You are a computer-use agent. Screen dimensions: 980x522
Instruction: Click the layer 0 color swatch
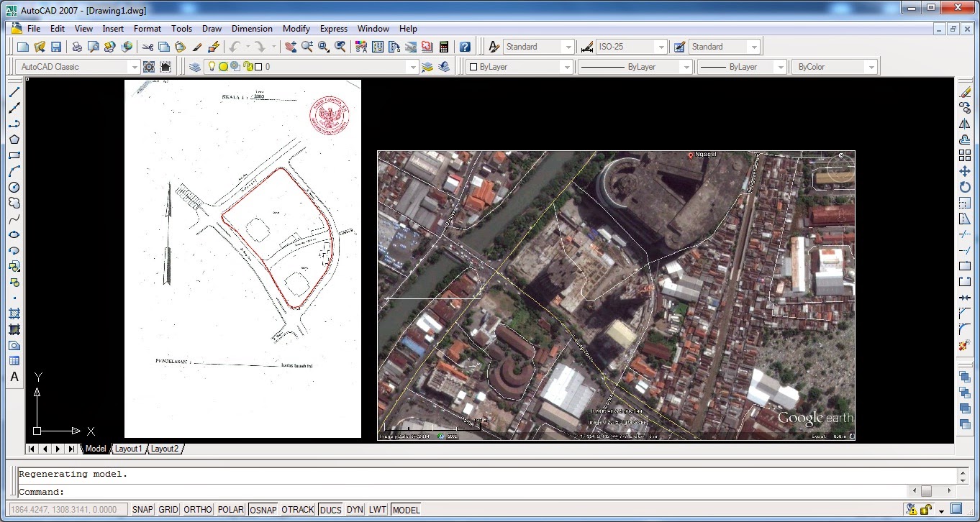[259, 67]
